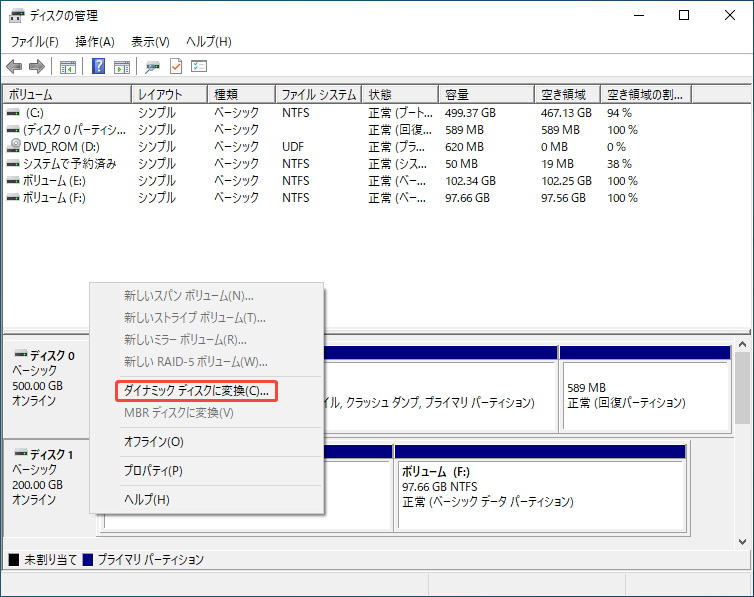Click the black 未割り当て legend swatch

(x=14, y=560)
